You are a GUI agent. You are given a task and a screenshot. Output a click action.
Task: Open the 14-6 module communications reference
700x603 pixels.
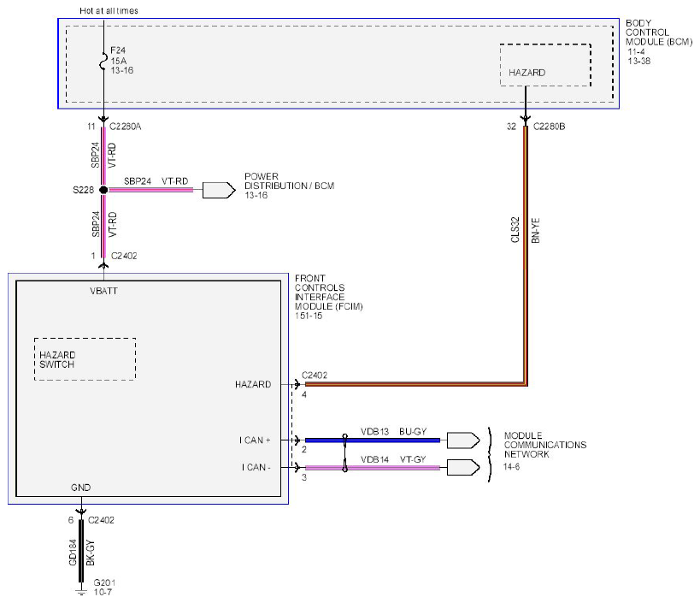[x=512, y=467]
